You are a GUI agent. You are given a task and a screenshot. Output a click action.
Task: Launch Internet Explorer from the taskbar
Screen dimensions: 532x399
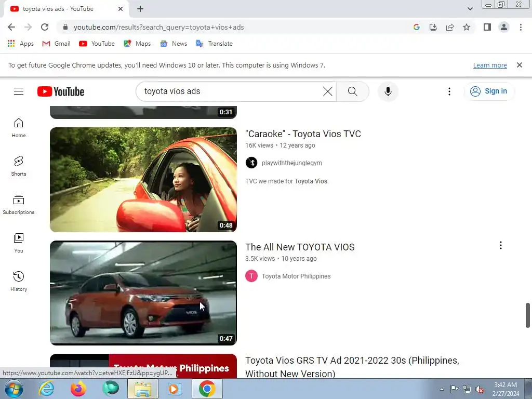click(x=46, y=389)
